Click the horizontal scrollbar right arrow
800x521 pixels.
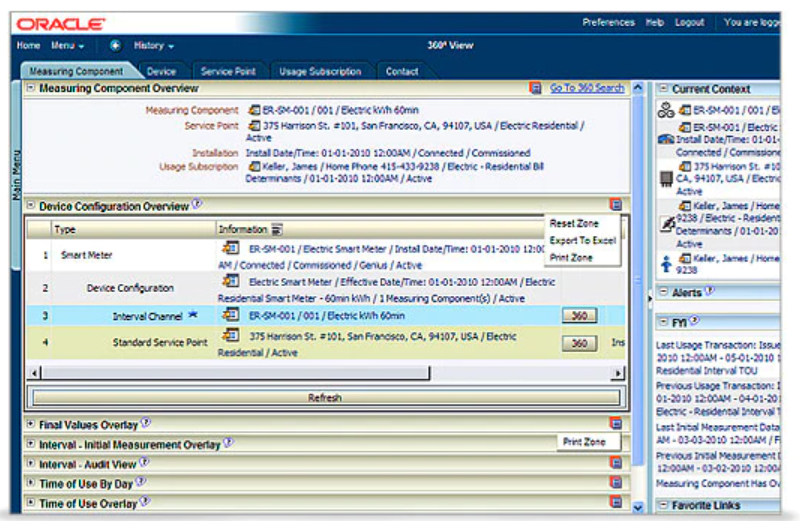click(x=617, y=374)
